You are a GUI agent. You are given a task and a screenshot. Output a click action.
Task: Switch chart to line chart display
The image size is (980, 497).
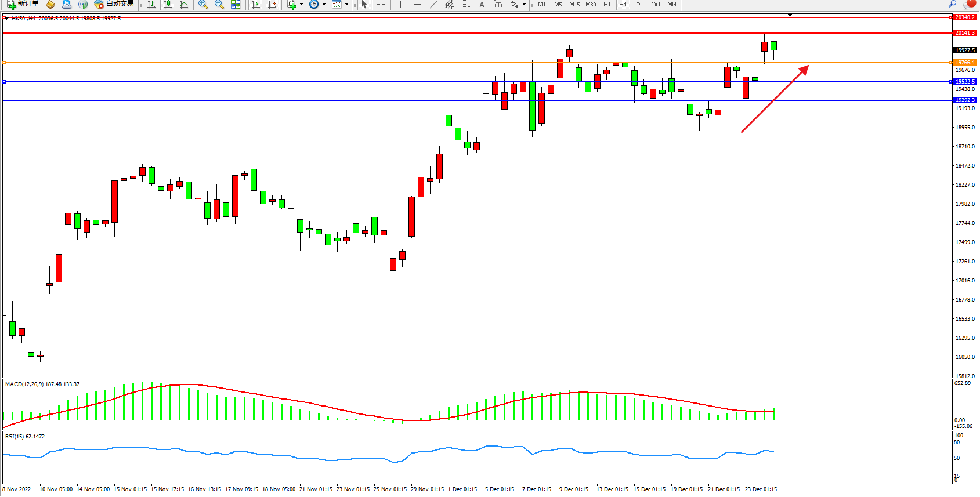(x=184, y=5)
